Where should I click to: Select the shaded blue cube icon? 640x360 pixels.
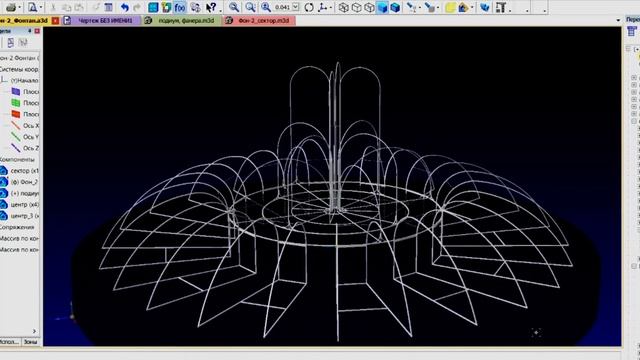tap(382, 7)
